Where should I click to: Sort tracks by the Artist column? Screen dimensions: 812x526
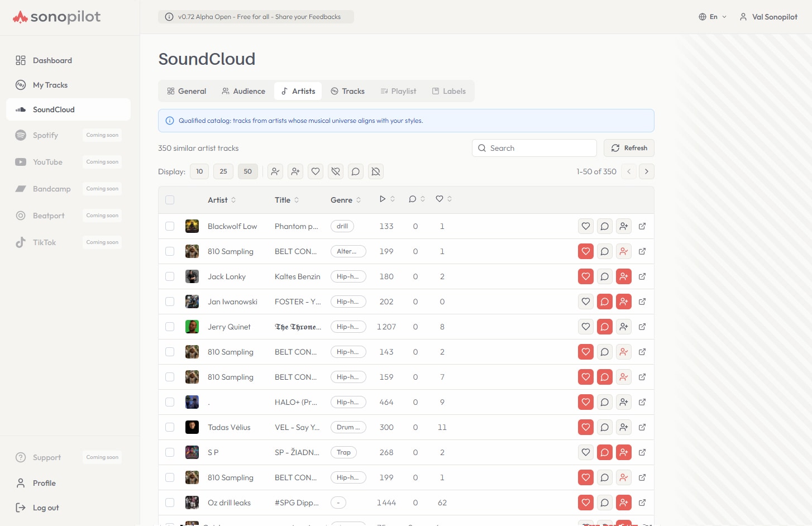tap(221, 199)
